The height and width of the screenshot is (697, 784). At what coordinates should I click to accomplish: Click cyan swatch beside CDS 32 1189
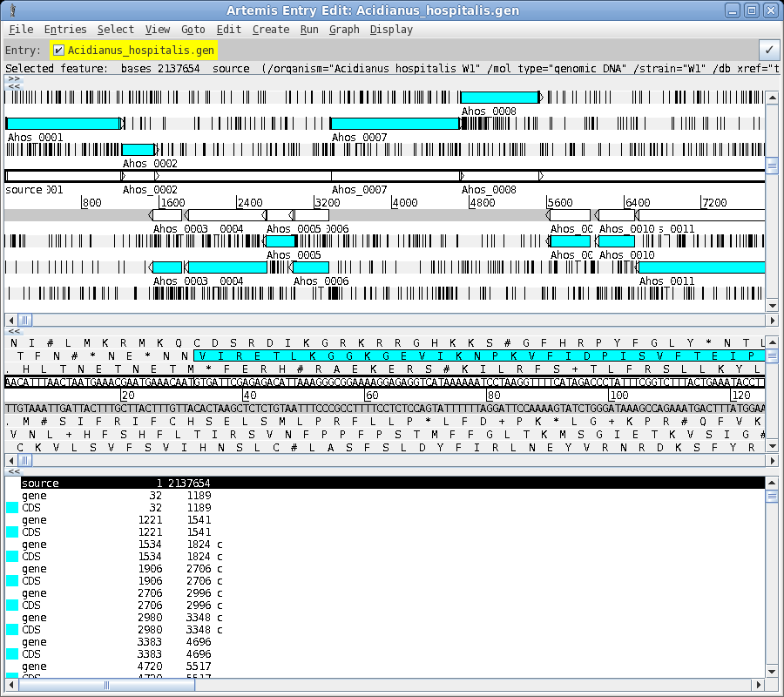point(12,507)
